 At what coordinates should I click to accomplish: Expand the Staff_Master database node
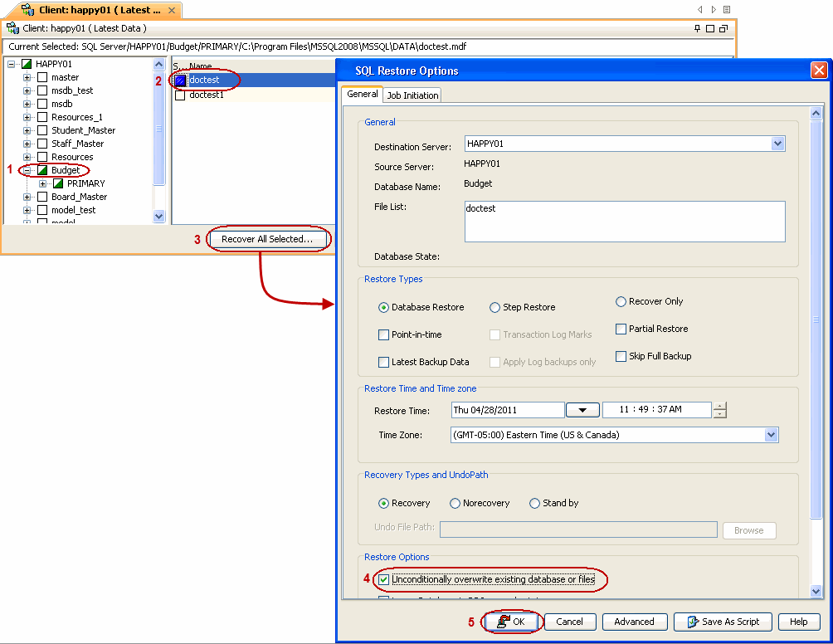click(27, 144)
